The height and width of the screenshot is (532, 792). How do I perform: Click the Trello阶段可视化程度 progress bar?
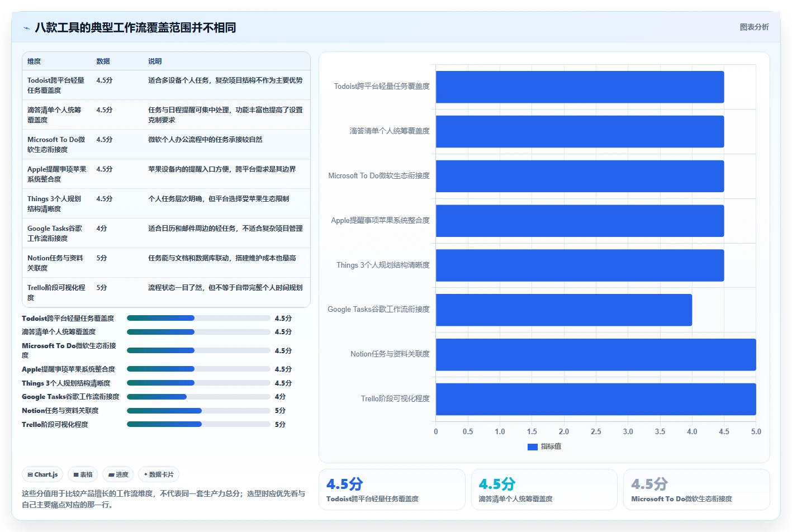click(198, 424)
